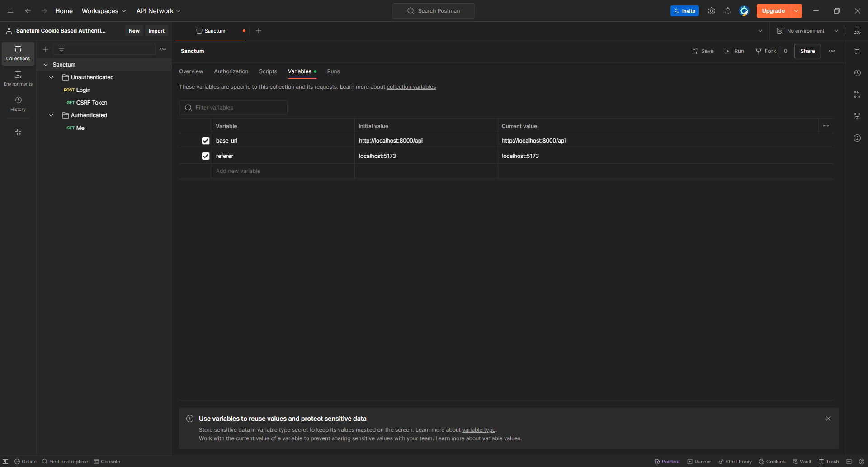The height and width of the screenshot is (467, 868).
Task: Switch to the Scripts tab
Action: tap(268, 71)
